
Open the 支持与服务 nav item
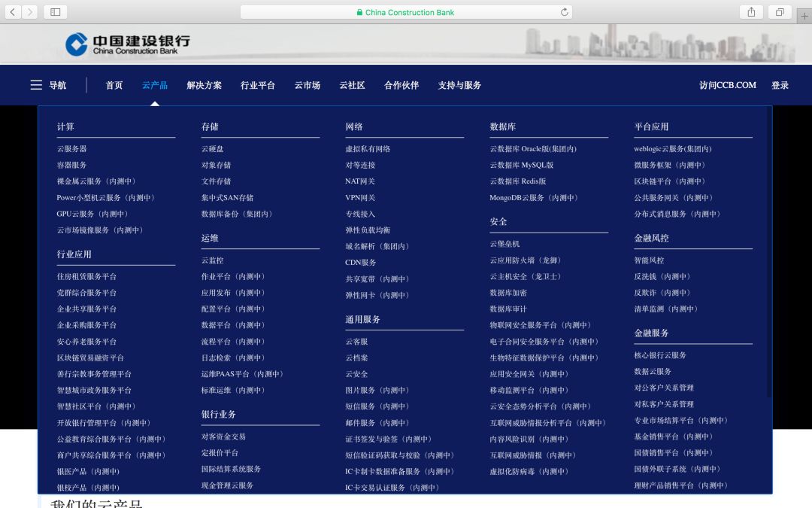[x=459, y=85]
